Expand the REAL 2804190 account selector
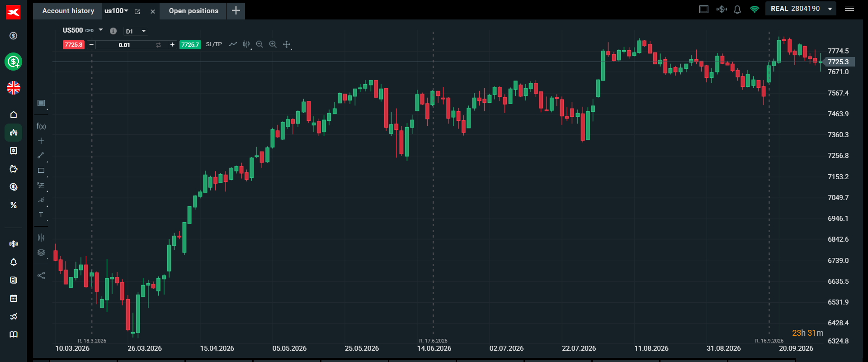This screenshot has width=868, height=362. click(801, 9)
